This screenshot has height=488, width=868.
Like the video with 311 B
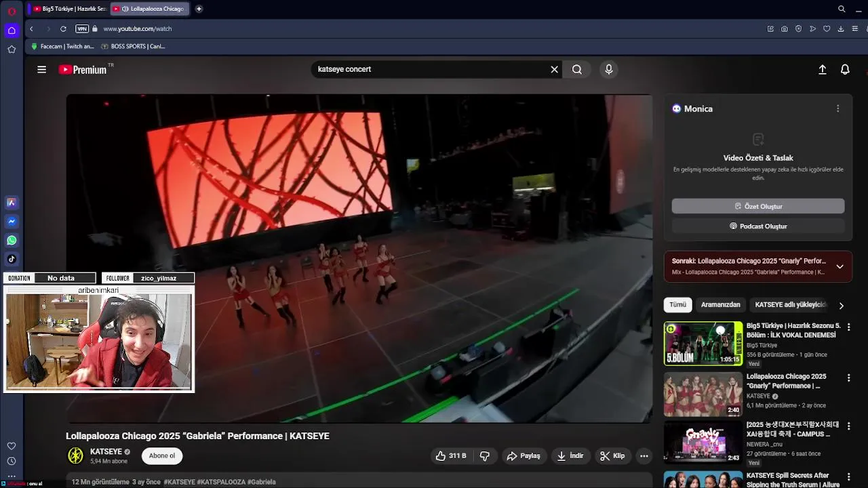[x=451, y=456]
